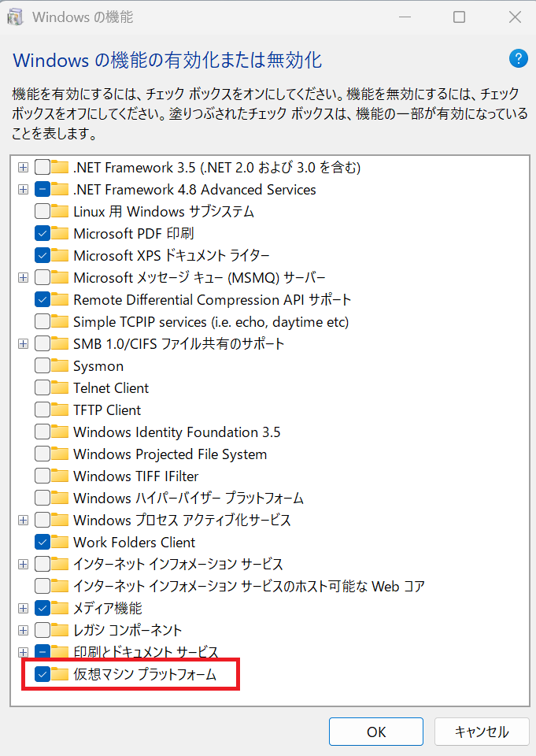Image resolution: width=536 pixels, height=756 pixels.
Task: Check Windows プロセス アクティブ化サービス checkbox
Action: click(43, 521)
